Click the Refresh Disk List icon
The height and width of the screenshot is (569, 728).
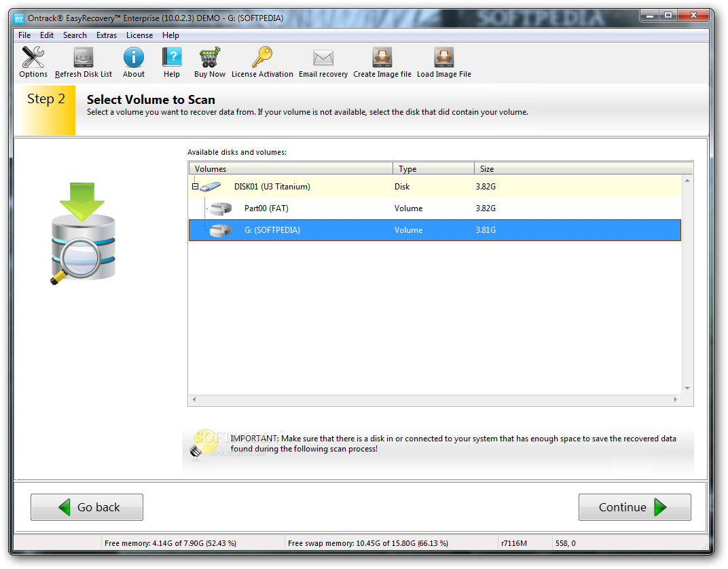[x=84, y=58]
